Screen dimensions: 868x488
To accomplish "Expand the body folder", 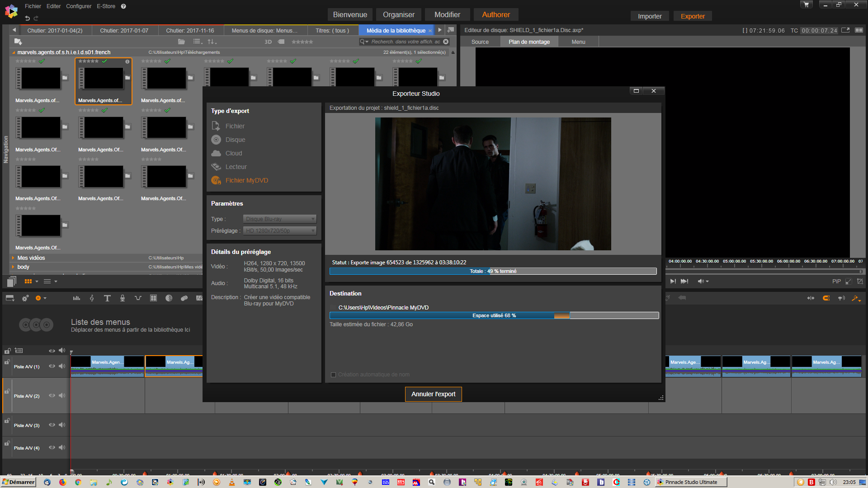I will pos(13,267).
